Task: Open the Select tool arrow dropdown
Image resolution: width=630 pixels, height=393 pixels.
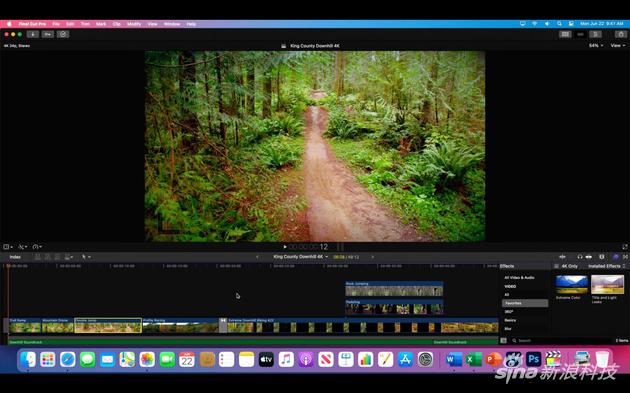Action: [86, 257]
